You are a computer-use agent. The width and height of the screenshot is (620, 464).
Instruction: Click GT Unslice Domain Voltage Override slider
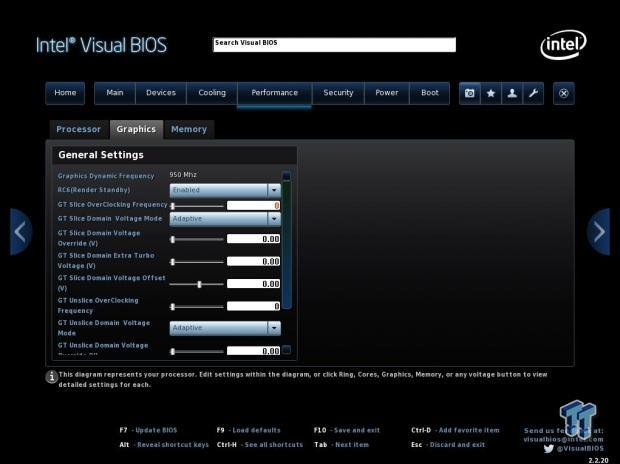[197, 351]
